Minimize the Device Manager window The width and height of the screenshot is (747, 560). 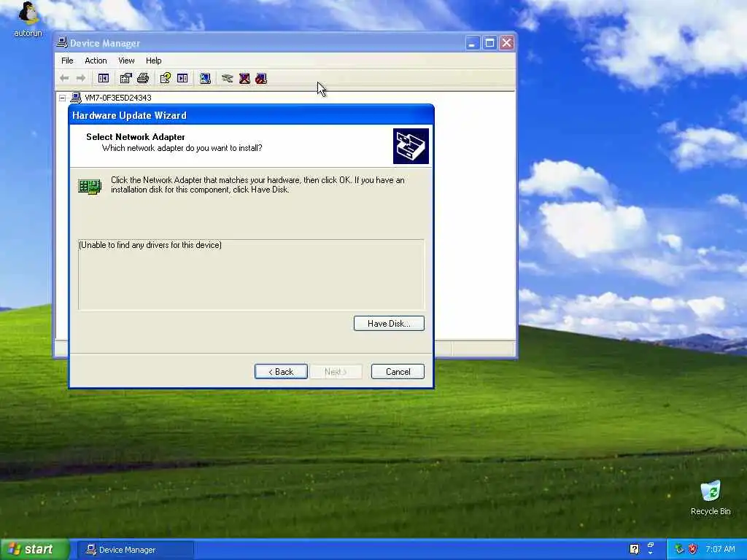click(472, 43)
